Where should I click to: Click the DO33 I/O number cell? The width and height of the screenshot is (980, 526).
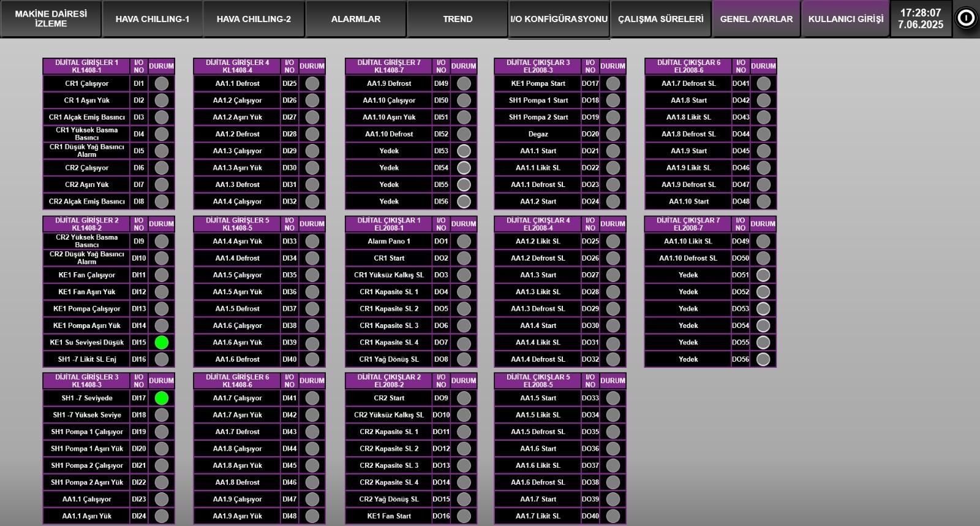pyautogui.click(x=590, y=398)
